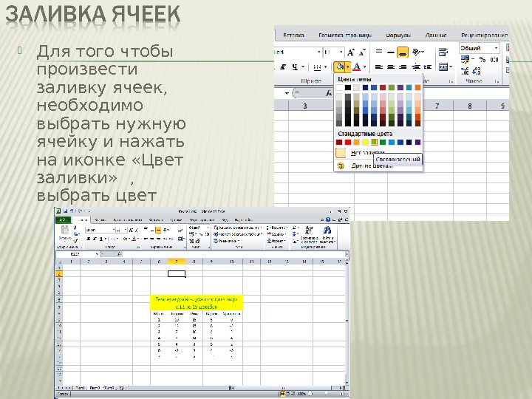Screen dimensions: 532x399
Task: Open the Font Color dropdown arrow, upper ribbon
Action: click(x=364, y=66)
